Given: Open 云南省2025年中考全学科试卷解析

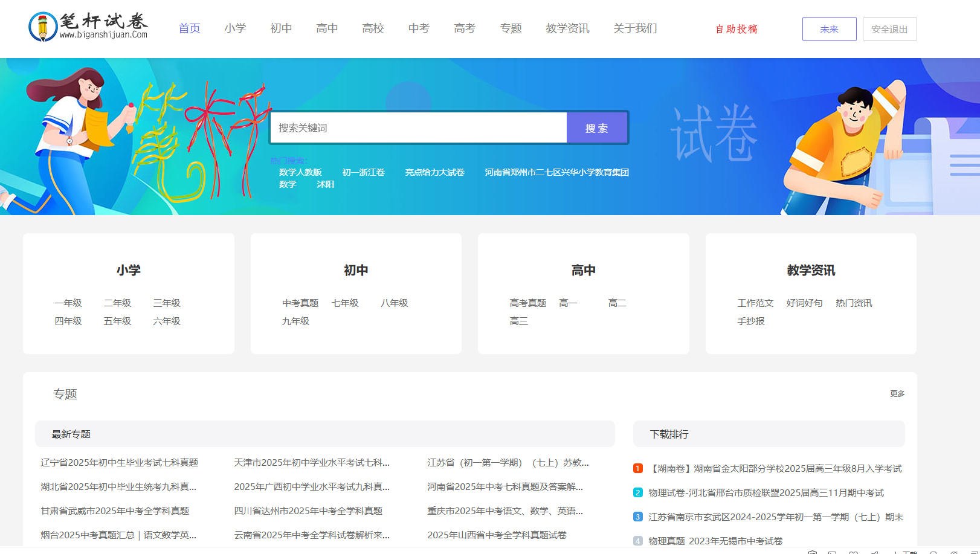Looking at the screenshot, I should 312,535.
